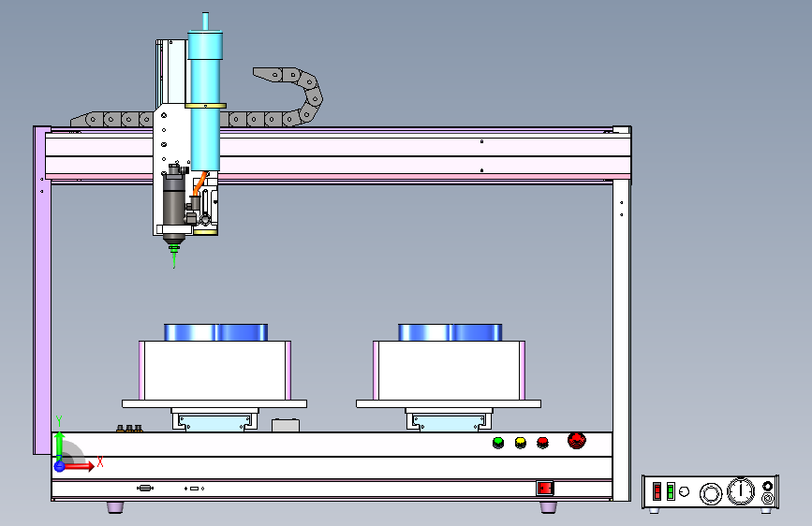Select the hexagonal air fitting on the controller
812x526 pixels.
click(x=767, y=499)
